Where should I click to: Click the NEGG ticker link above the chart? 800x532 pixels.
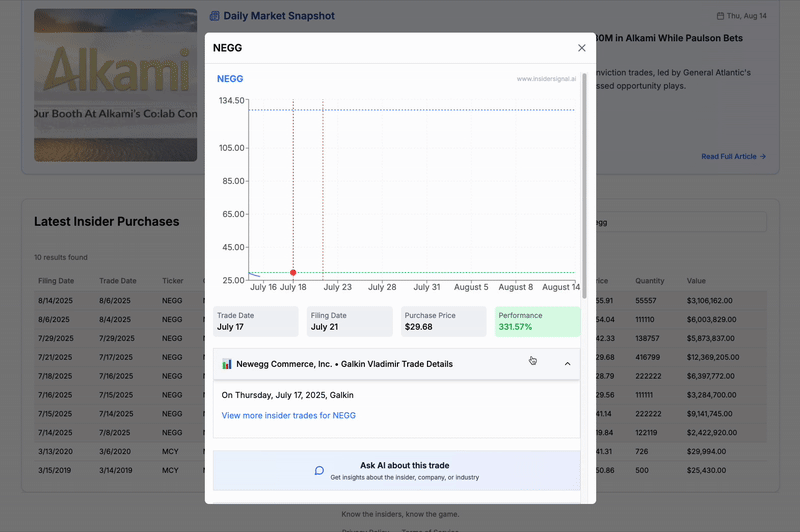click(x=230, y=79)
